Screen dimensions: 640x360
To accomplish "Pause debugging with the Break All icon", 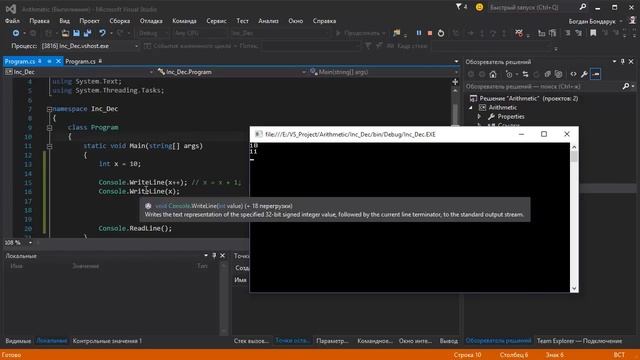I will [x=419, y=33].
